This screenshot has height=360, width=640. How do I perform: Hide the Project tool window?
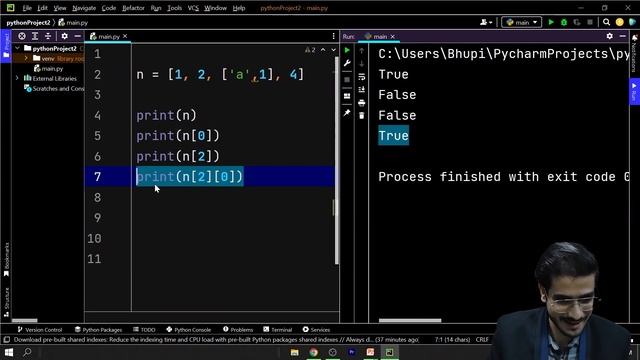[x=78, y=36]
